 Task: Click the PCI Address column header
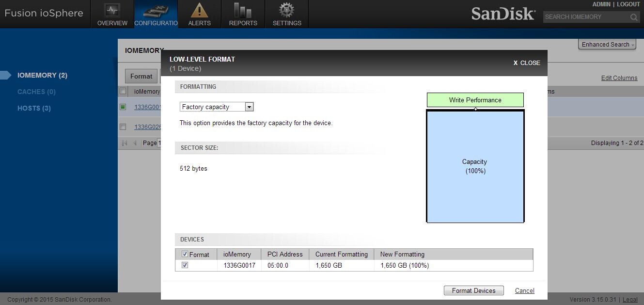(285, 254)
